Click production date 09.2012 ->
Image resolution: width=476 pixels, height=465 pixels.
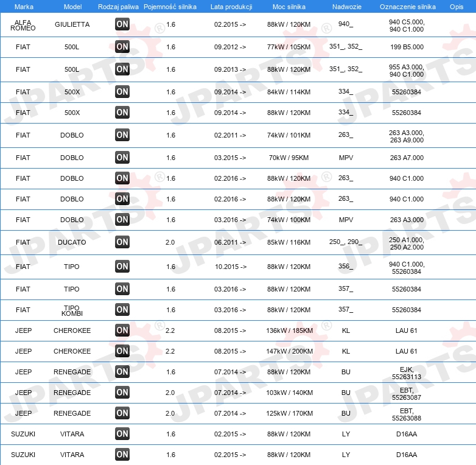pos(230,47)
